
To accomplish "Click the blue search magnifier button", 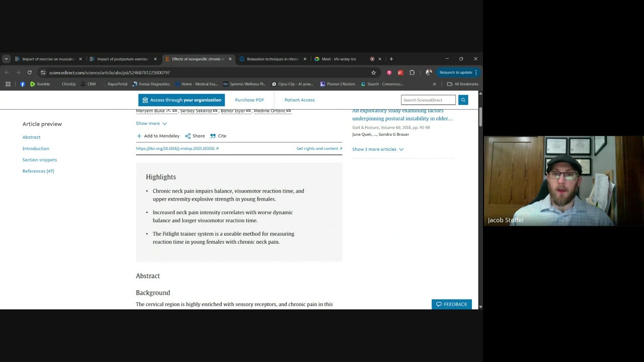I will coord(463,100).
